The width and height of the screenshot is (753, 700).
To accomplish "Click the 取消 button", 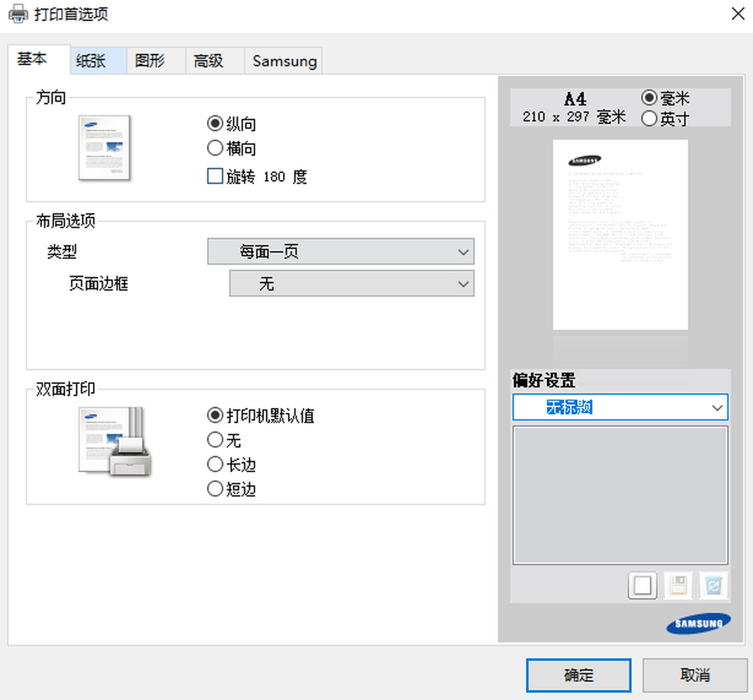I will coord(695,675).
